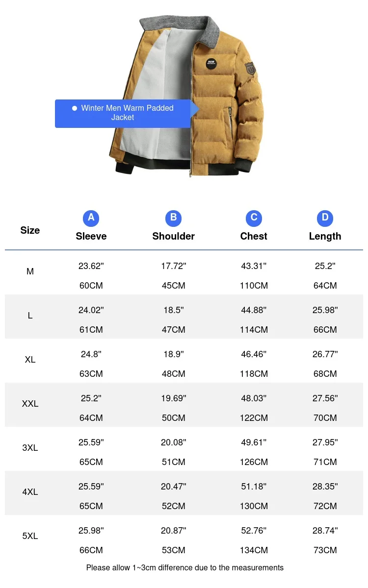Viewport: 368px width, 588px height.
Task: Select the Chest column header
Action: tap(254, 236)
